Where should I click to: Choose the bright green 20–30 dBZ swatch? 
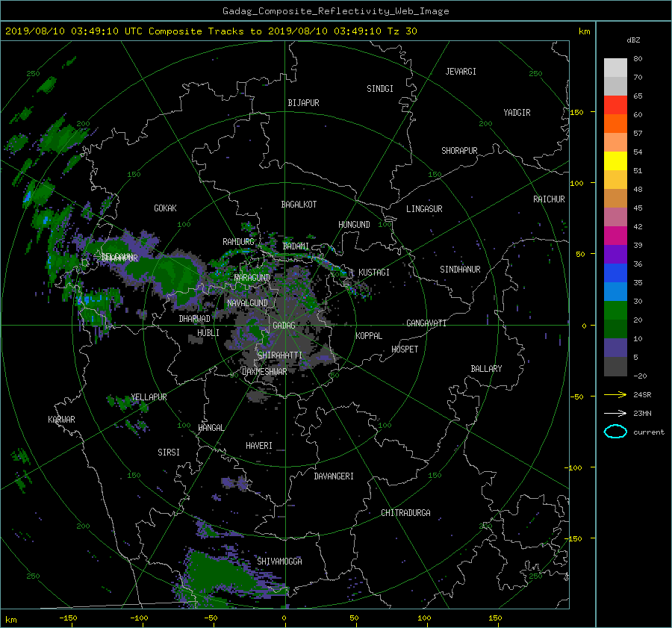pyautogui.click(x=615, y=310)
